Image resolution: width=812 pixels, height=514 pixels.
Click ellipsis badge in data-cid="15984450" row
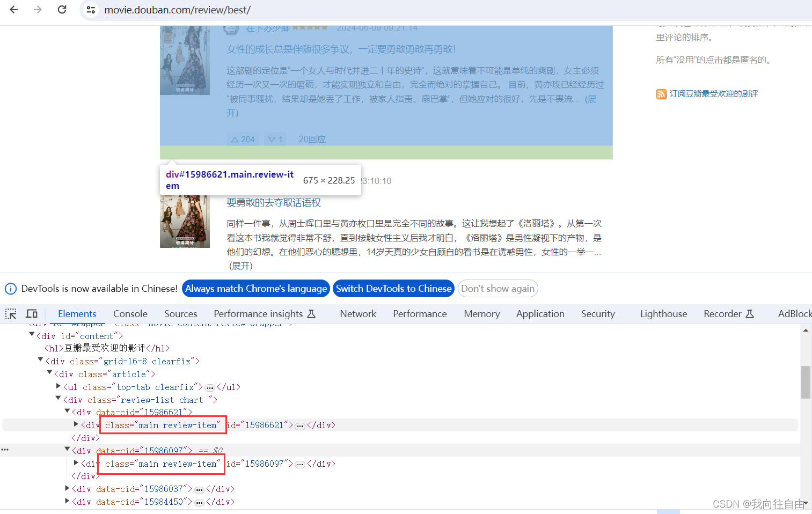click(199, 503)
